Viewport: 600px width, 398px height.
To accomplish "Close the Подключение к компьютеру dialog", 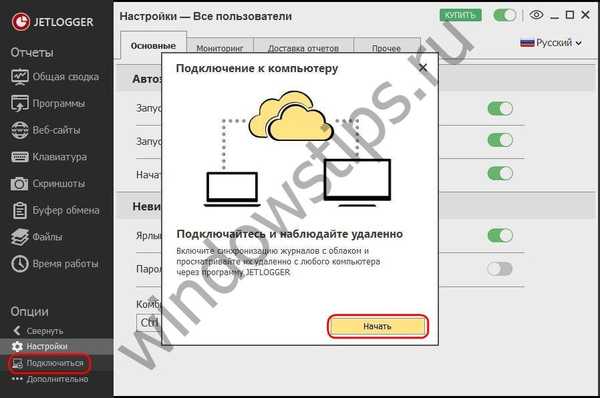I will pyautogui.click(x=423, y=68).
